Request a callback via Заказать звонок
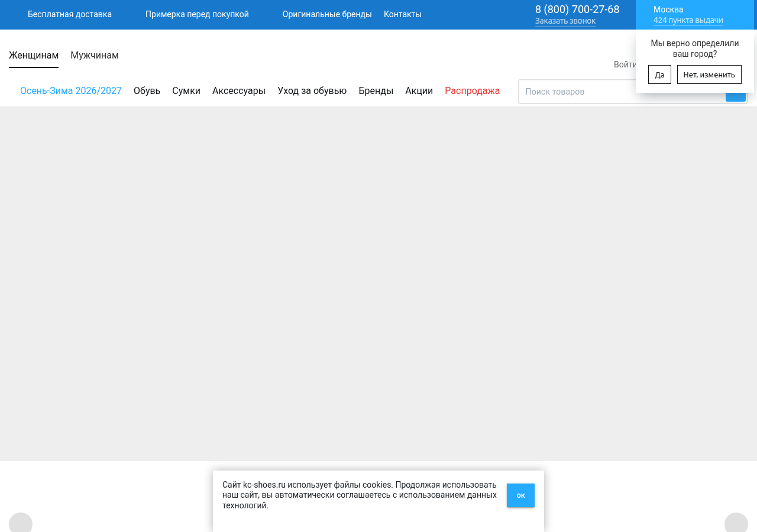757x532 pixels. pyautogui.click(x=565, y=21)
